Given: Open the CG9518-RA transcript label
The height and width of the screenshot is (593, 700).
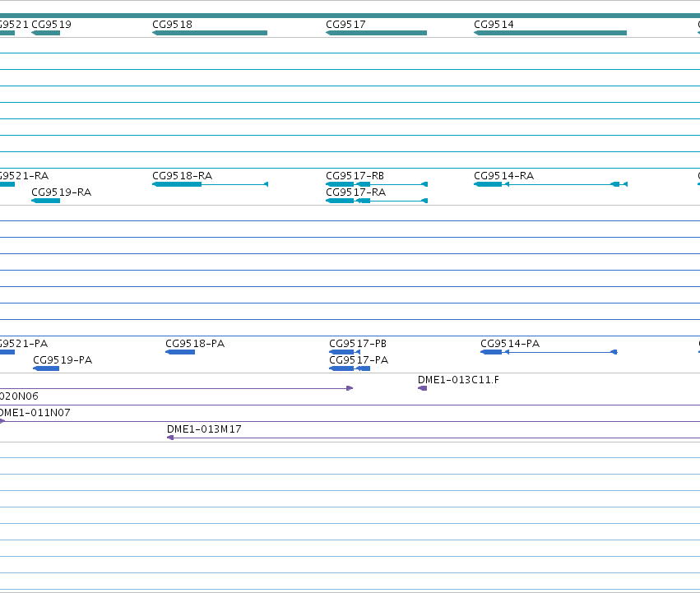Looking at the screenshot, I should pos(182,176).
